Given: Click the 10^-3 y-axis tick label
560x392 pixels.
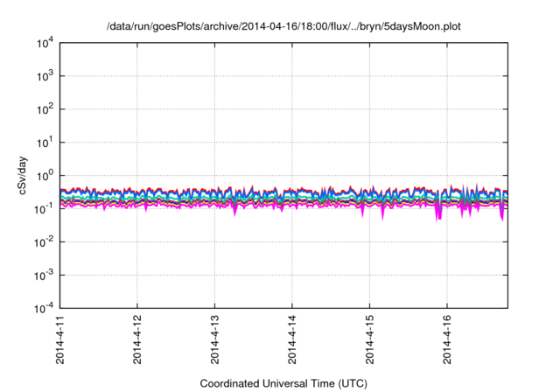Looking at the screenshot, I should point(45,276).
